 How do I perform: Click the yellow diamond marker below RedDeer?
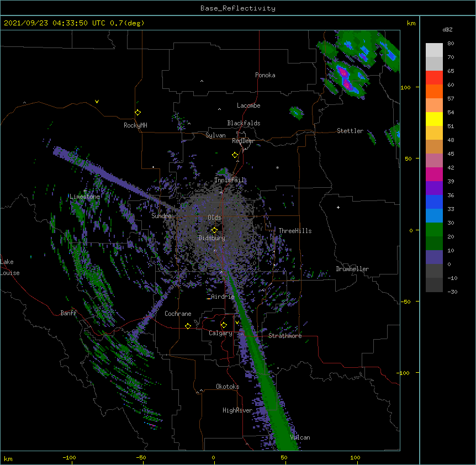tap(235, 155)
